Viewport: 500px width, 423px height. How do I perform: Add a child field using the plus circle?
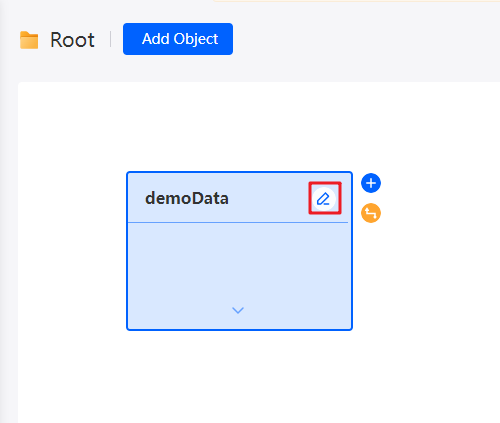pyautogui.click(x=371, y=183)
